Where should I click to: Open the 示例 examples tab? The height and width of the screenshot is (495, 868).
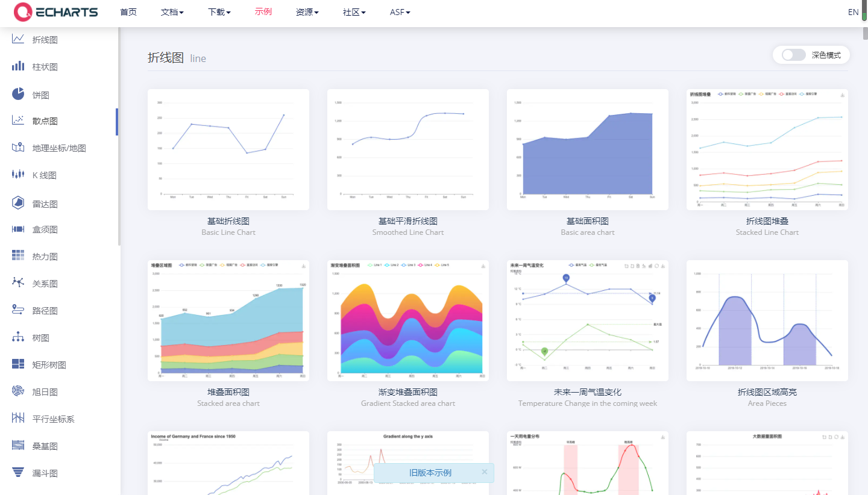pyautogui.click(x=263, y=12)
